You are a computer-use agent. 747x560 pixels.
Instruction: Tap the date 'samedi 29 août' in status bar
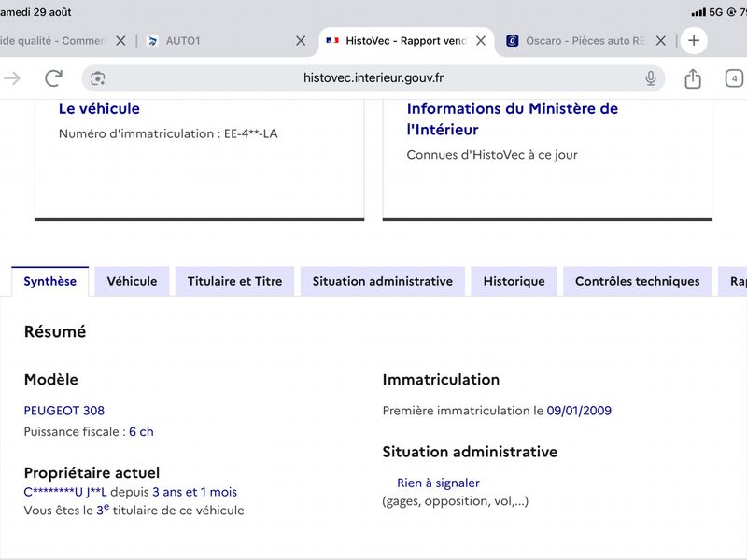(35, 12)
